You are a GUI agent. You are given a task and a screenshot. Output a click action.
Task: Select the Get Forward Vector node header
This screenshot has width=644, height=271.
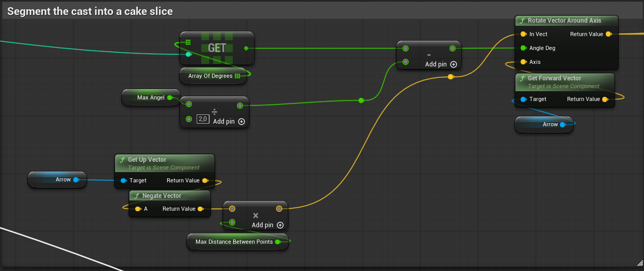(x=554, y=78)
